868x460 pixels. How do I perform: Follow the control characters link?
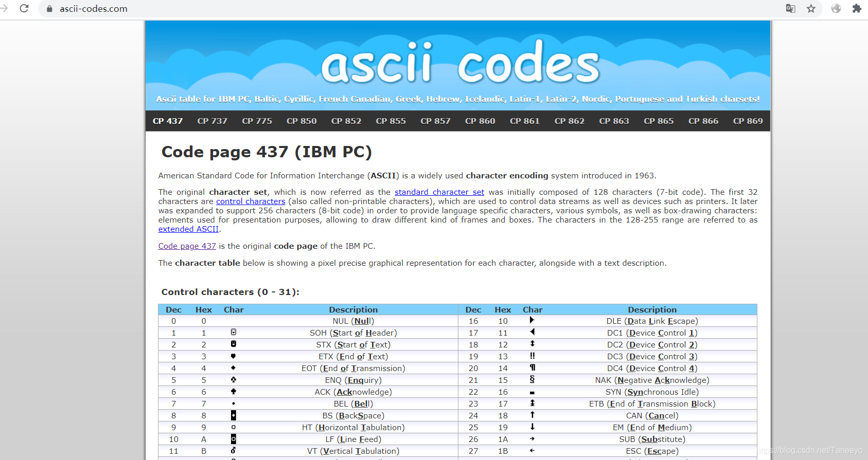251,201
